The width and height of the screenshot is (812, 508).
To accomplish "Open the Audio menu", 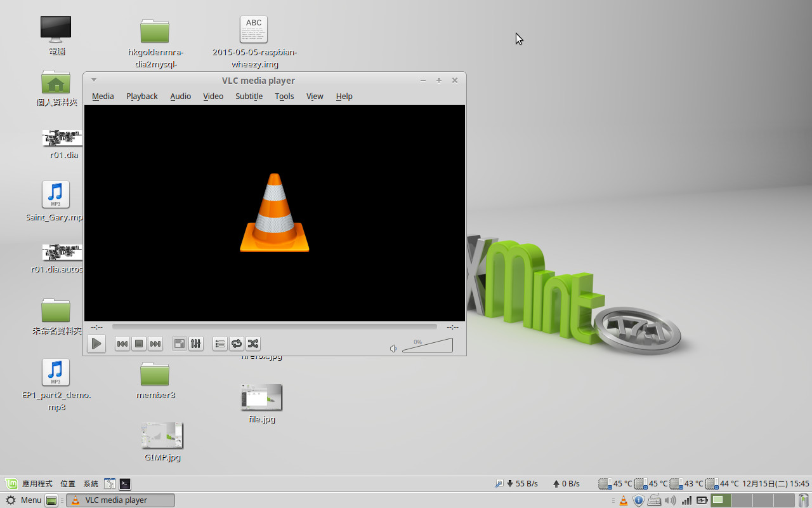I will 181,97.
